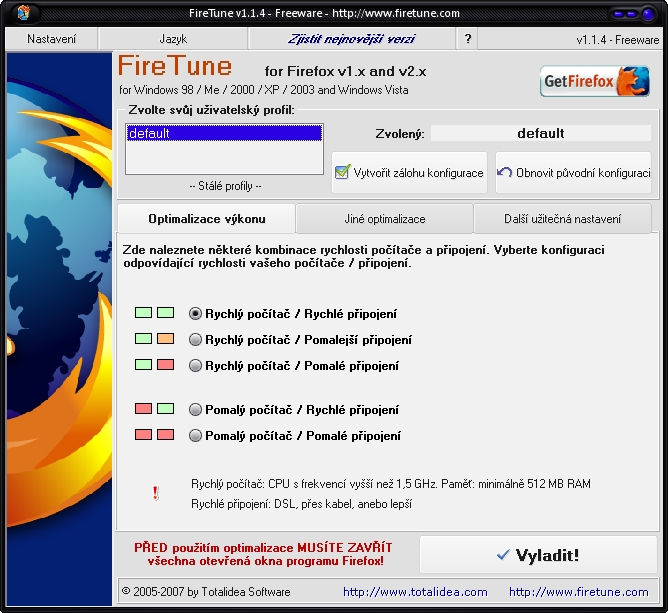Click the Vyladit! button
Image resolution: width=668 pixels, height=613 pixels.
click(538, 555)
